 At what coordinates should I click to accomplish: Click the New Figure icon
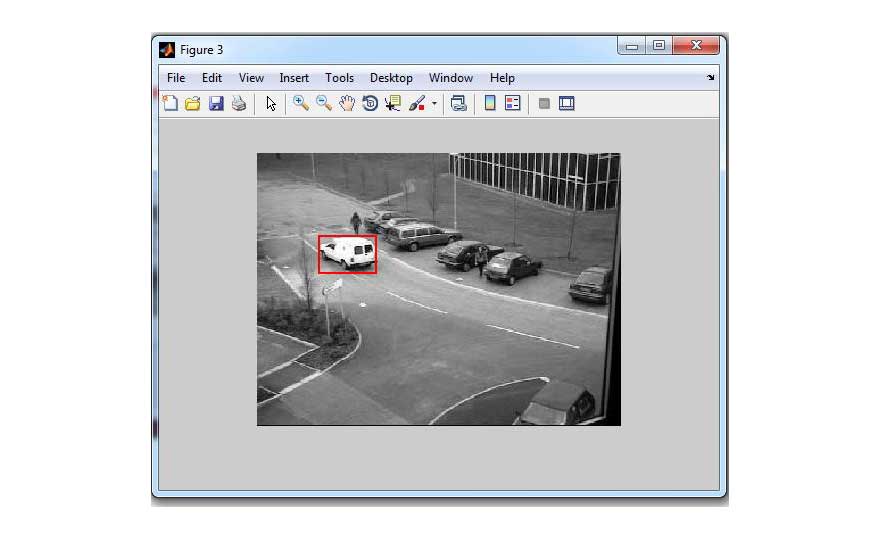171,103
